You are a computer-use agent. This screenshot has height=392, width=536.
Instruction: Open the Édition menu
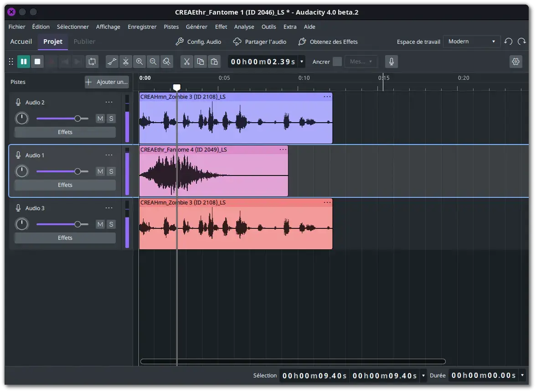(x=41, y=27)
